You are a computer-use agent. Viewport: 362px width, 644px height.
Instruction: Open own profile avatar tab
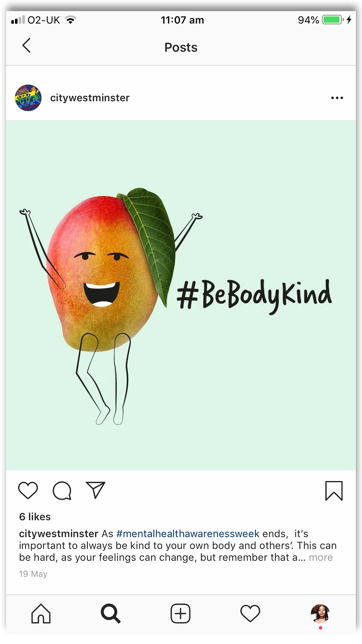tap(320, 613)
